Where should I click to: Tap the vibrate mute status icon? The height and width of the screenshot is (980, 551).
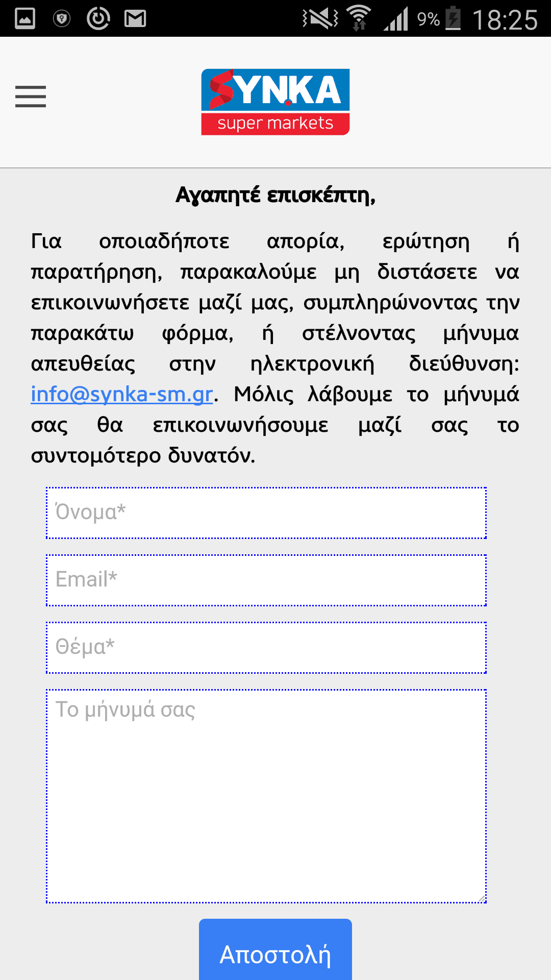click(320, 19)
